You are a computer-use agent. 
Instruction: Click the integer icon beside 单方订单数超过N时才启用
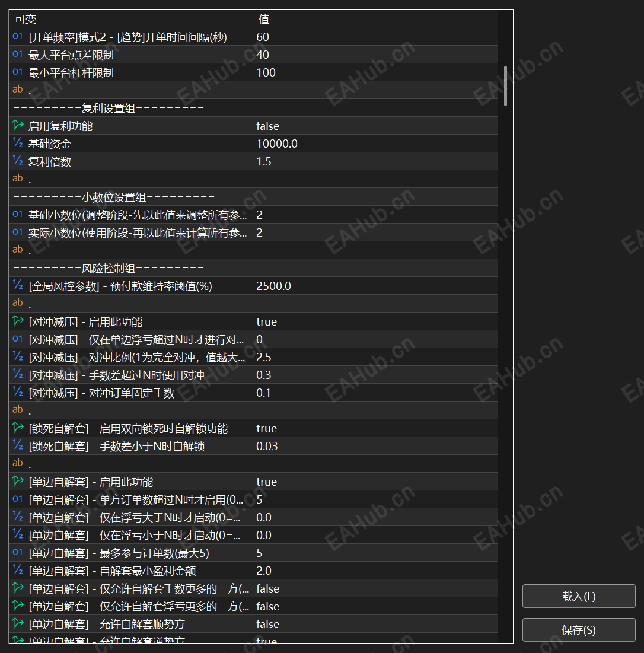point(17,499)
